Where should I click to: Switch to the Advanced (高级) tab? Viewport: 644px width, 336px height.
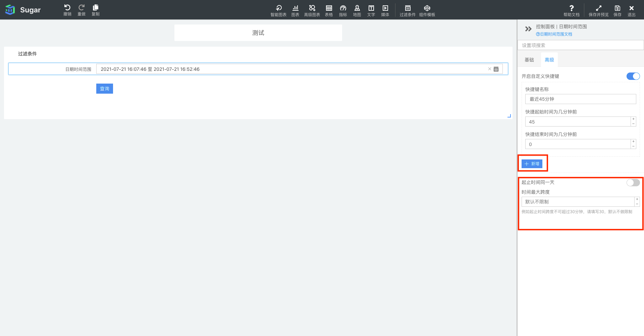pyautogui.click(x=549, y=60)
